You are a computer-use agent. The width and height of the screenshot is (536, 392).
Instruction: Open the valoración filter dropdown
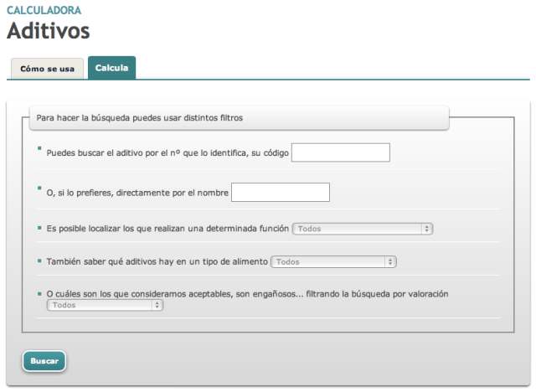[105, 306]
